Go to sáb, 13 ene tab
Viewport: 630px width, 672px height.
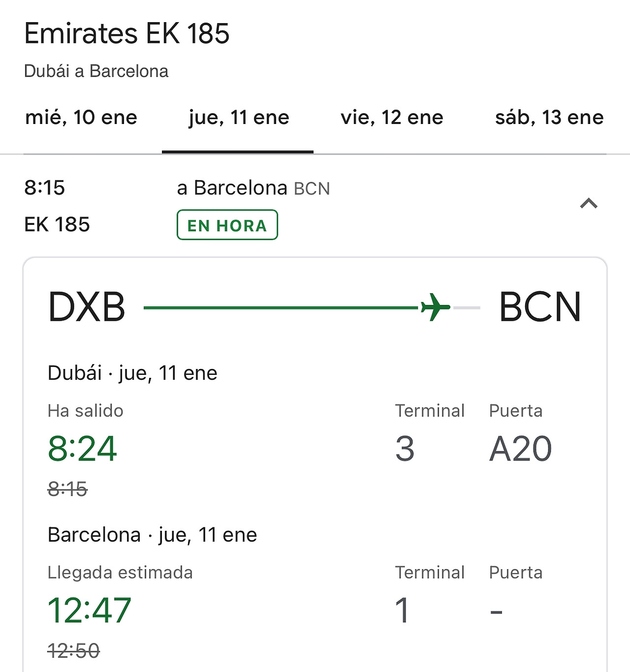tap(549, 117)
